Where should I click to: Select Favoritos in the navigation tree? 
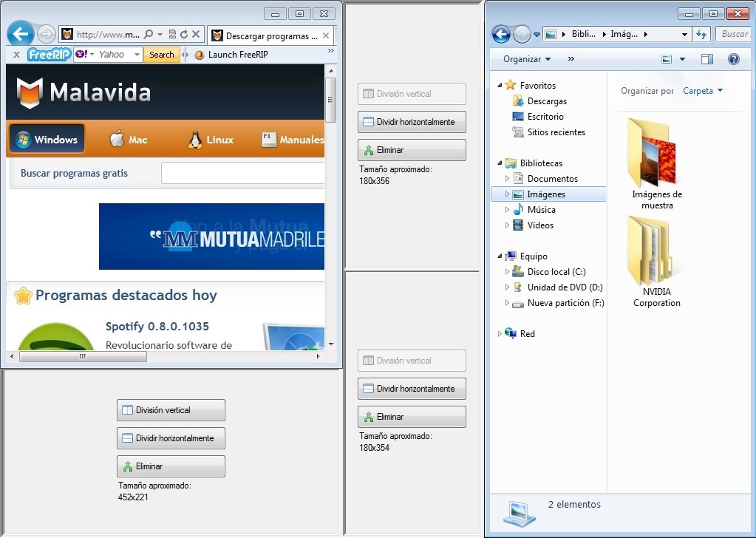click(537, 85)
